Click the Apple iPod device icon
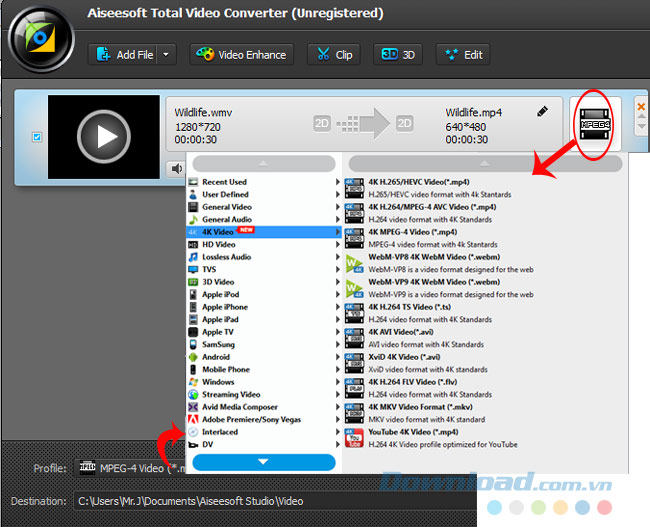The width and height of the screenshot is (650, 527). 193,294
